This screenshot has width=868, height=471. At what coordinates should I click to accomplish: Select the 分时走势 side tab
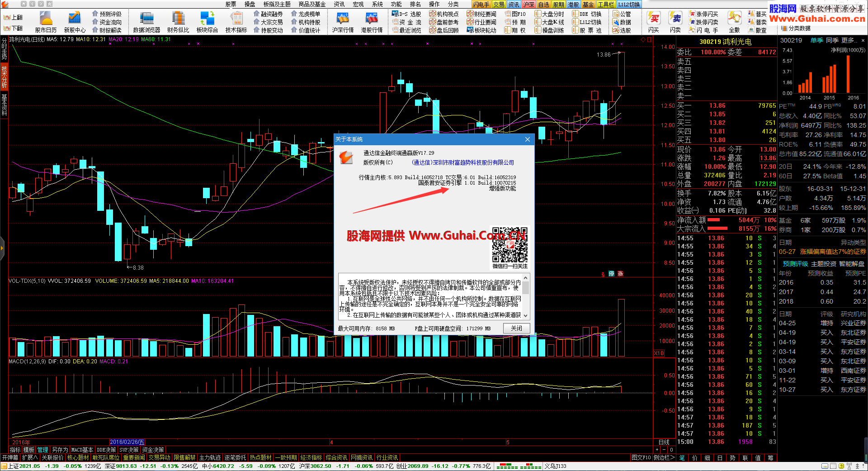click(4, 49)
